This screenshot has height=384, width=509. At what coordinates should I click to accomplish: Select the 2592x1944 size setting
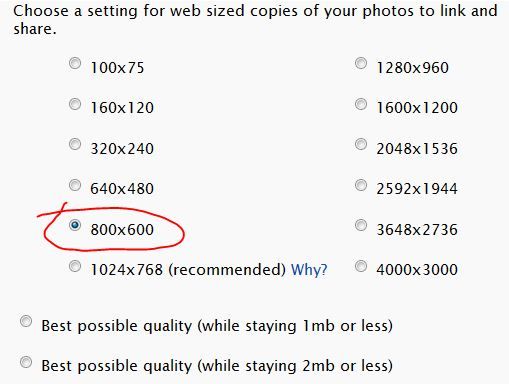[361, 185]
